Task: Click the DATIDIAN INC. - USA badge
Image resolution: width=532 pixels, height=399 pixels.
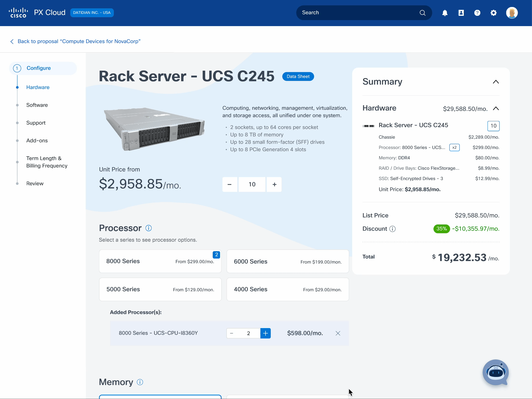Action: point(92,13)
